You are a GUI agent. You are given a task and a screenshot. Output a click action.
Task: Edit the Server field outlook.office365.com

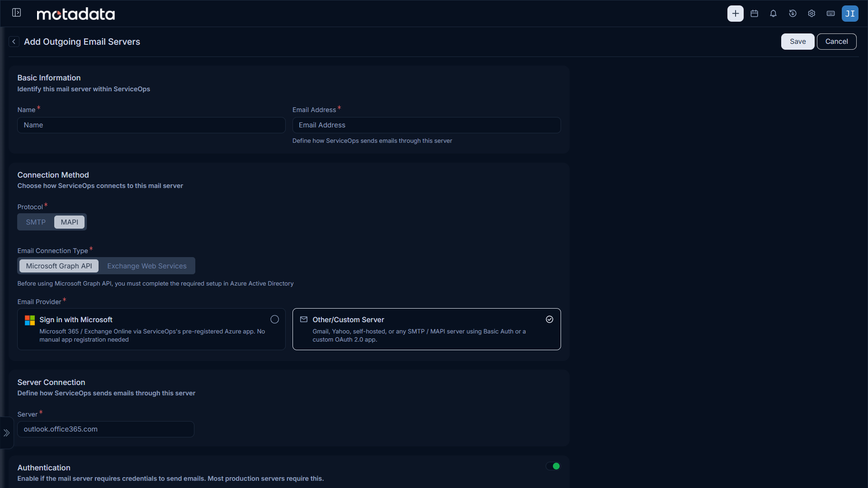(x=106, y=429)
